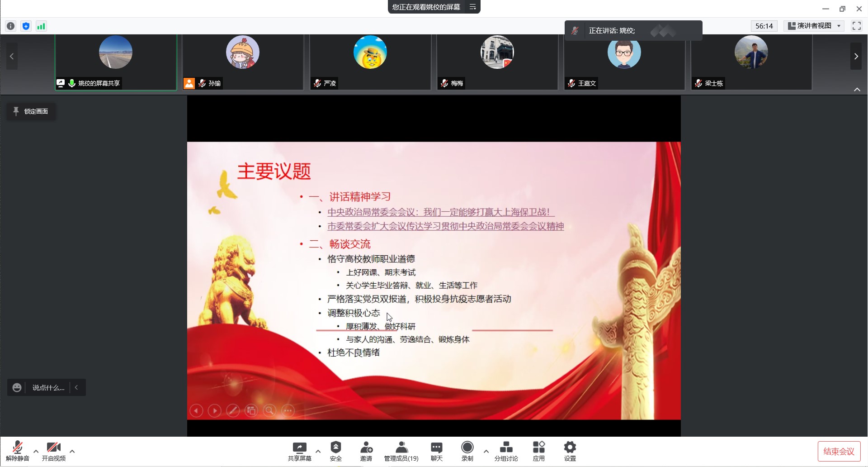
Task: Click the 说点什么 message input
Action: pyautogui.click(x=48, y=388)
